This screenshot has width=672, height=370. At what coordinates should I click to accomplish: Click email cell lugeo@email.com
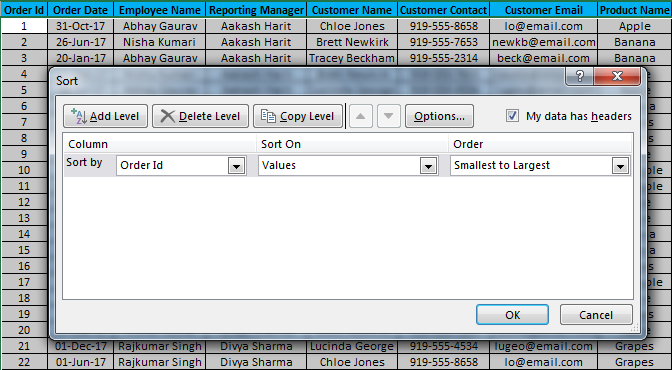(x=543, y=346)
